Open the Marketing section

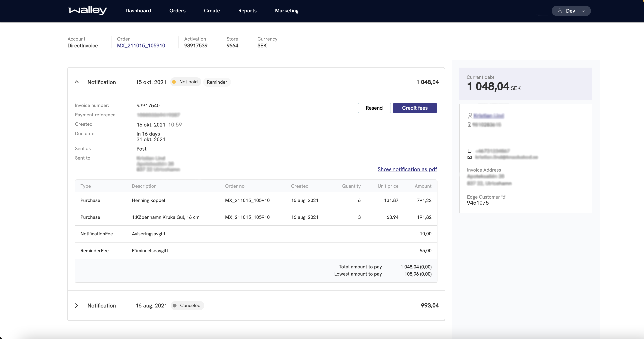click(x=287, y=11)
